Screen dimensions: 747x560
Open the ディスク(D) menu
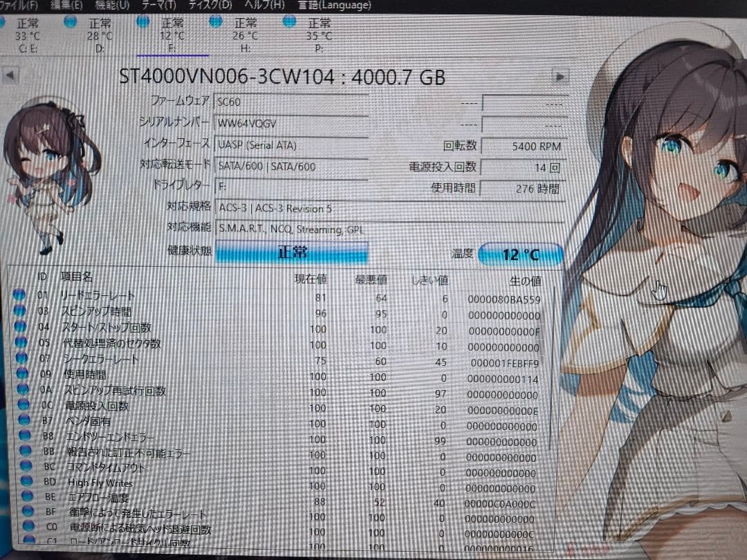click(209, 5)
